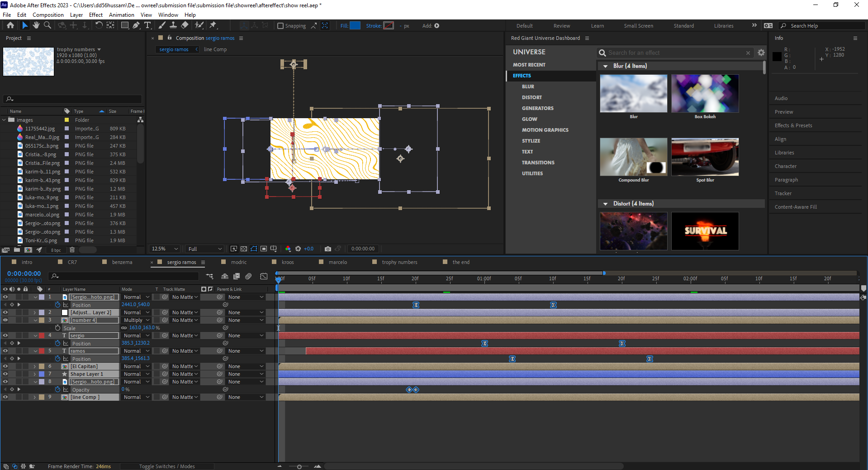Switch to the trophy numbers timeline tab

399,262
